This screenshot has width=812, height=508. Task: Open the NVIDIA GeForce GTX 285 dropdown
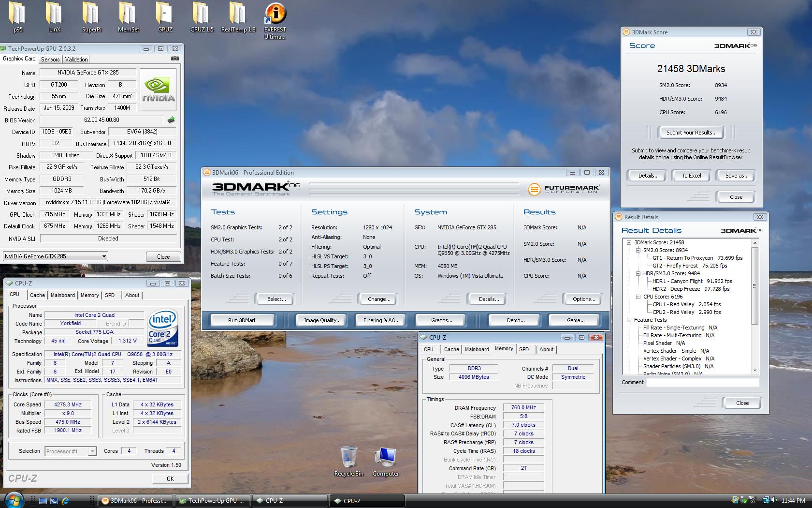[x=55, y=256]
